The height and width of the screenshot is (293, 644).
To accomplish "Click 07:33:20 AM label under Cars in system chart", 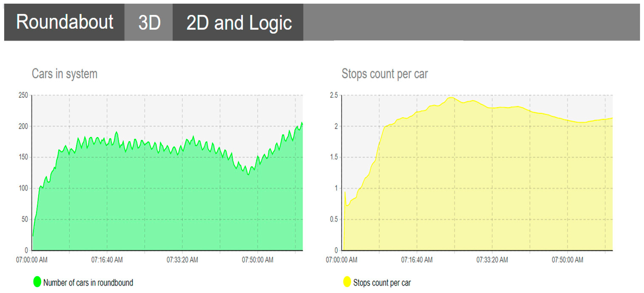I will pos(182,260).
